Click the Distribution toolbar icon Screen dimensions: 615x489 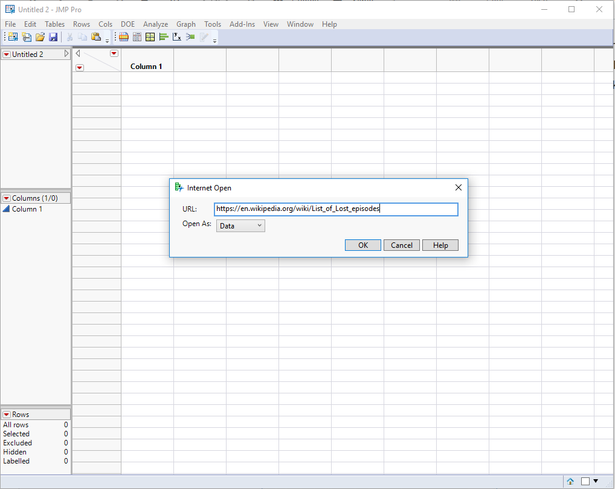(x=124, y=37)
